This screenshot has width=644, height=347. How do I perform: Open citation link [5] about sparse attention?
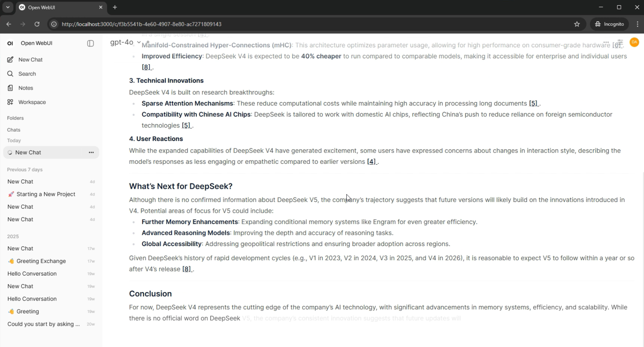[x=533, y=103]
